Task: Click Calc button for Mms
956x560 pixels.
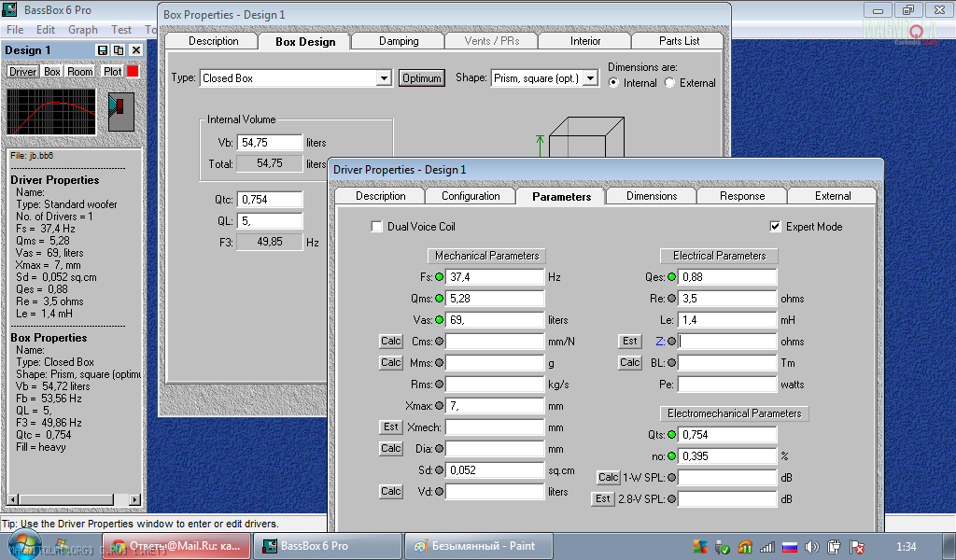Action: (x=391, y=362)
